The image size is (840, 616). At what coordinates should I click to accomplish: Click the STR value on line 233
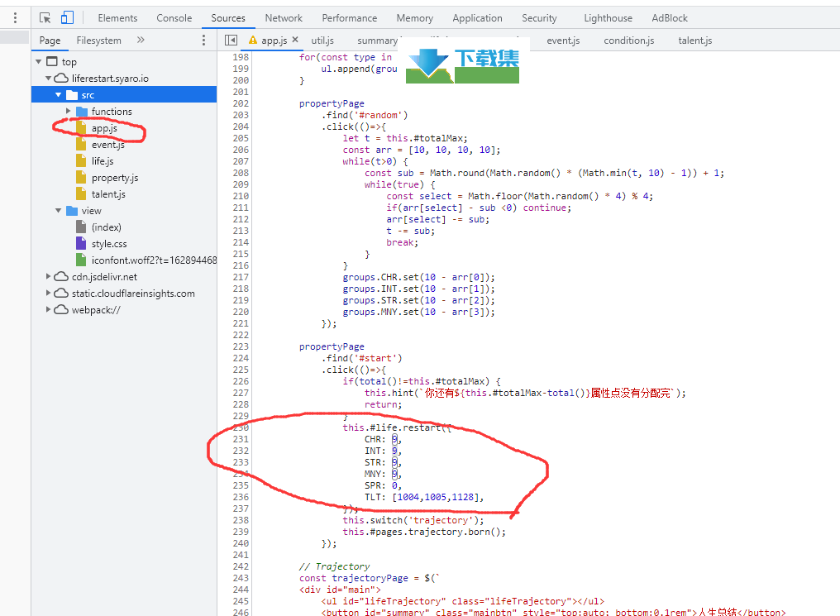tap(395, 462)
